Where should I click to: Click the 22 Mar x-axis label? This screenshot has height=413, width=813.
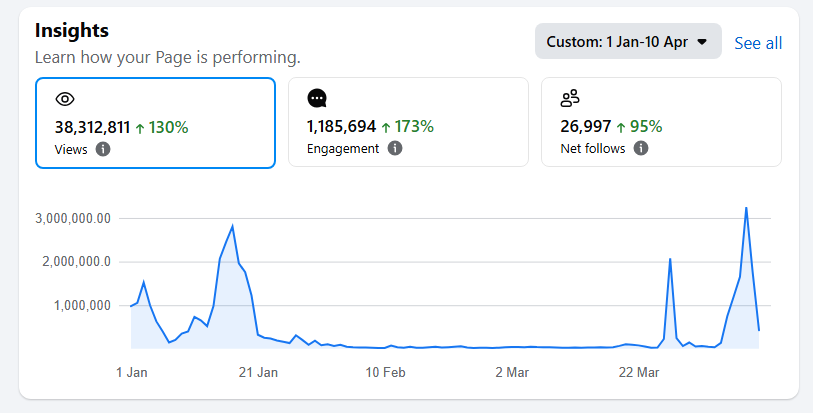[x=639, y=372]
